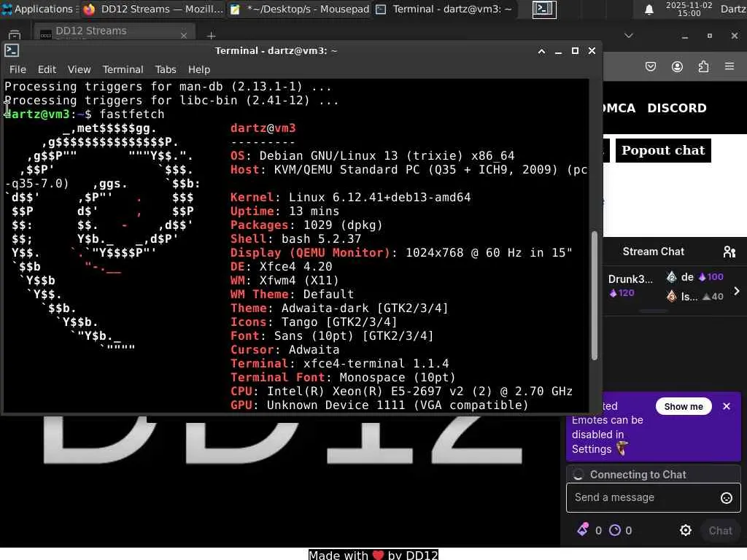Open the Firefox account icon
Screen dimensions: 747x560
point(677,66)
